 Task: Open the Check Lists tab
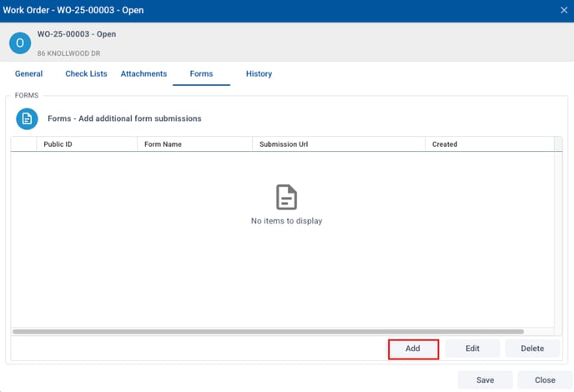(86, 74)
